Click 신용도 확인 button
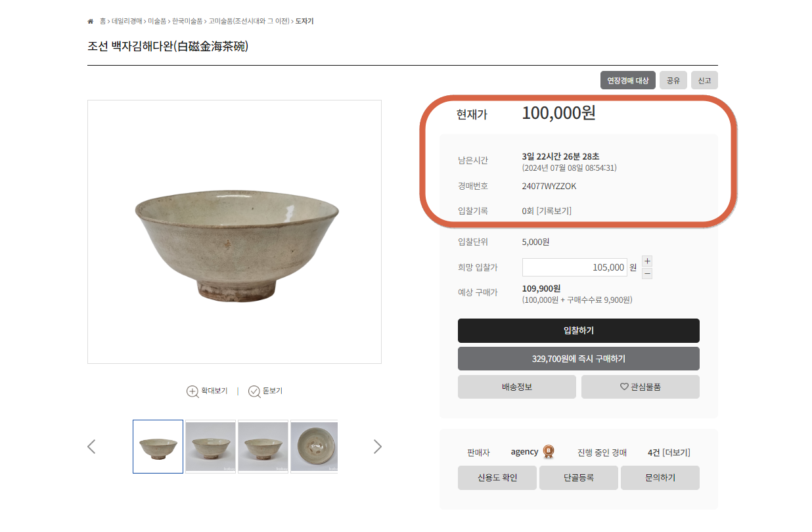 [x=497, y=477]
